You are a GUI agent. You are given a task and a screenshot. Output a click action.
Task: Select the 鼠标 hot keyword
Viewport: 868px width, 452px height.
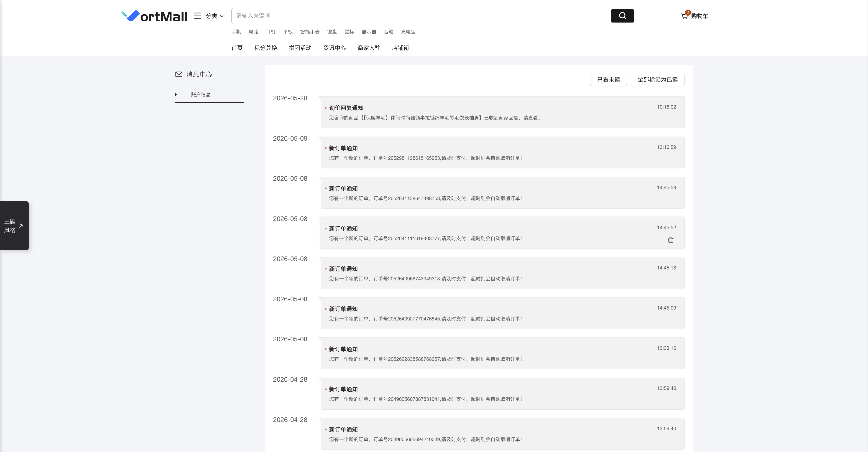pyautogui.click(x=349, y=32)
